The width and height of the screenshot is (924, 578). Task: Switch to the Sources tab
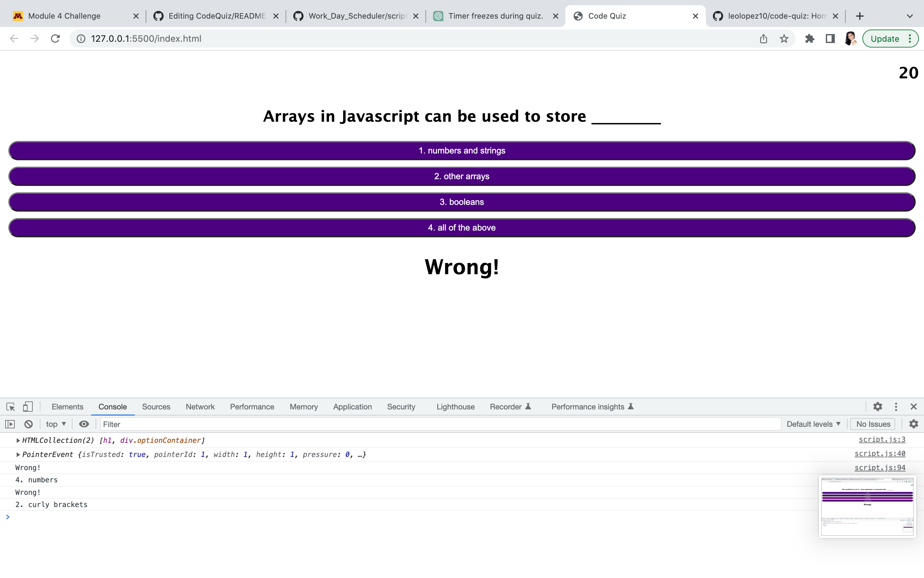point(156,407)
